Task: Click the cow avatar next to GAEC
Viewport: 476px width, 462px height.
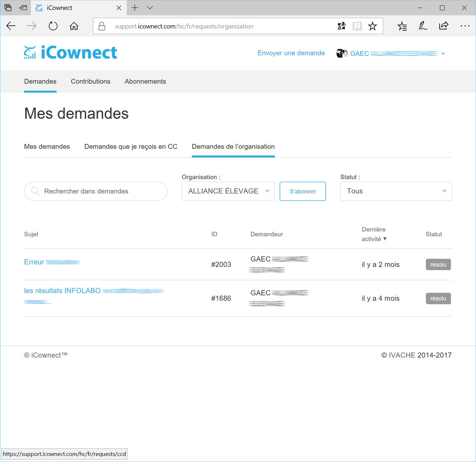Action: (342, 53)
